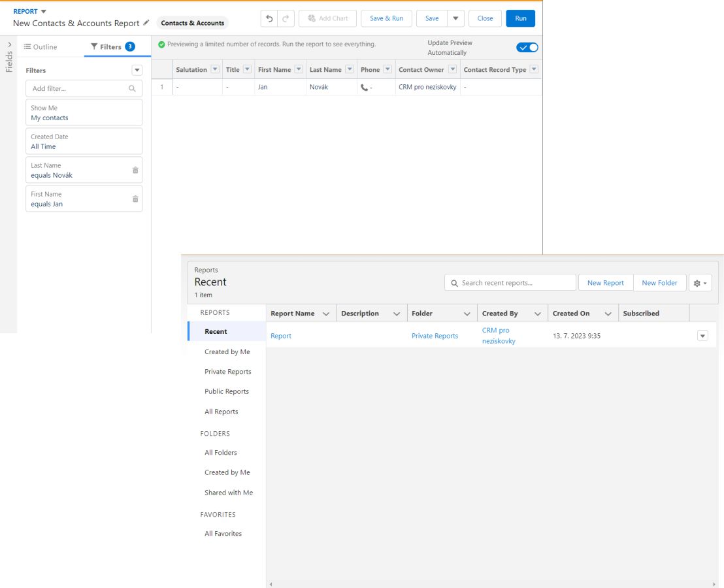Click the undo arrow icon
Image resolution: width=724 pixels, height=588 pixels.
coord(269,18)
